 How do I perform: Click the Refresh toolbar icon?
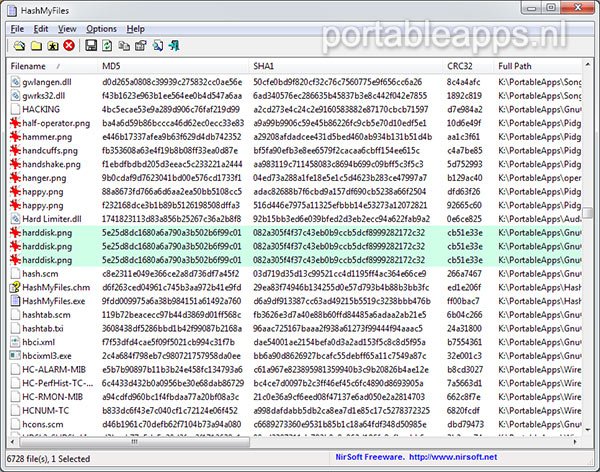[106, 46]
